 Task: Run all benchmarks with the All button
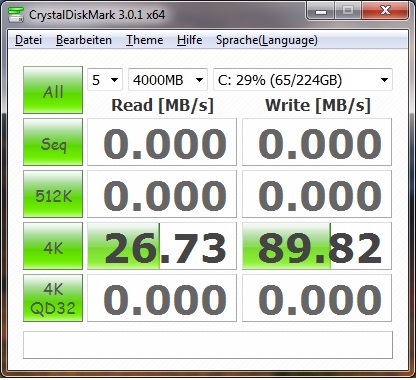click(x=53, y=90)
